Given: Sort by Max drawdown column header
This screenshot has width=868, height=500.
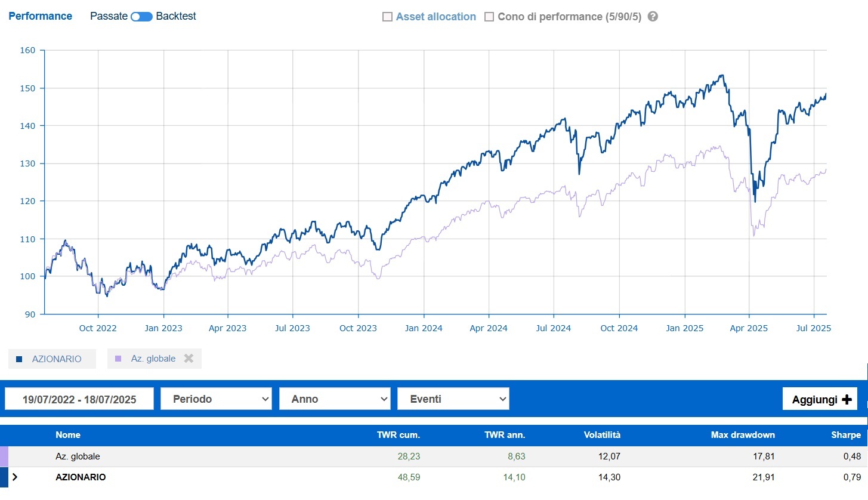Looking at the screenshot, I should [x=743, y=435].
